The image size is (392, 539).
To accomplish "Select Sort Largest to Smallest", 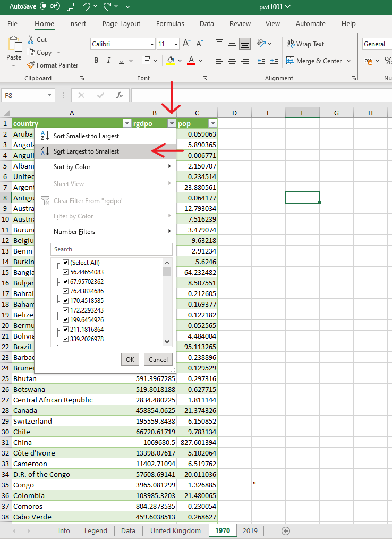I will (86, 151).
